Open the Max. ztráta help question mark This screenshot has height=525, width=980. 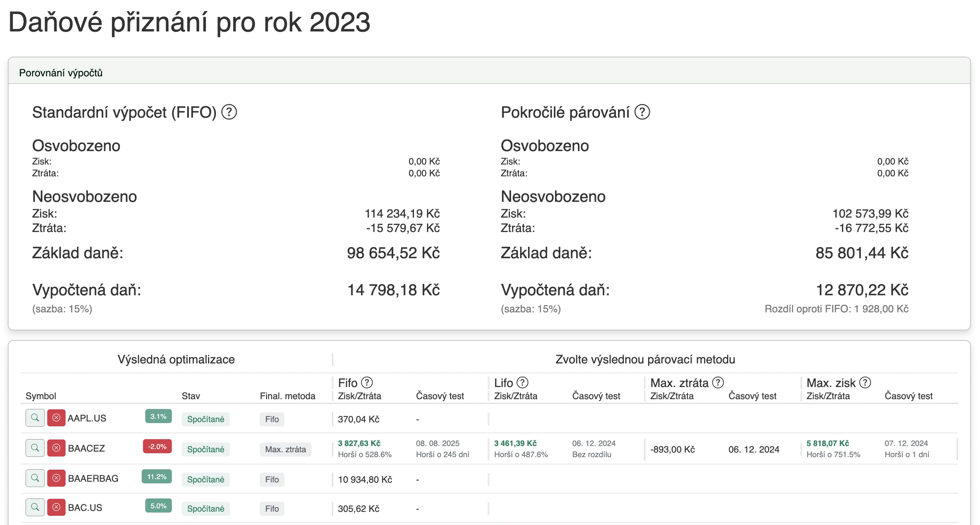[718, 382]
